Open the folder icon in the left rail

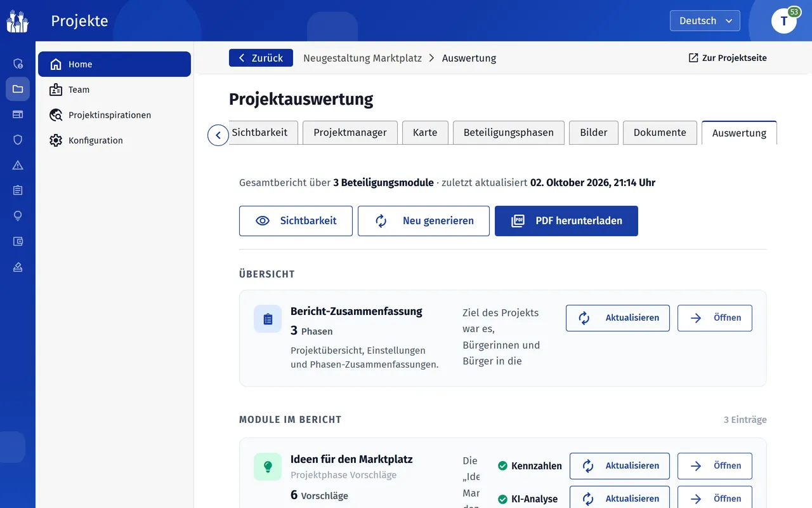click(18, 89)
